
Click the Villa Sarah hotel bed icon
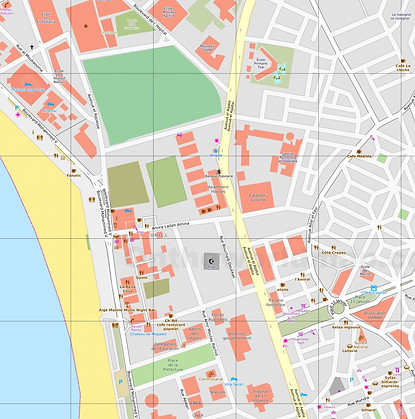234,379
